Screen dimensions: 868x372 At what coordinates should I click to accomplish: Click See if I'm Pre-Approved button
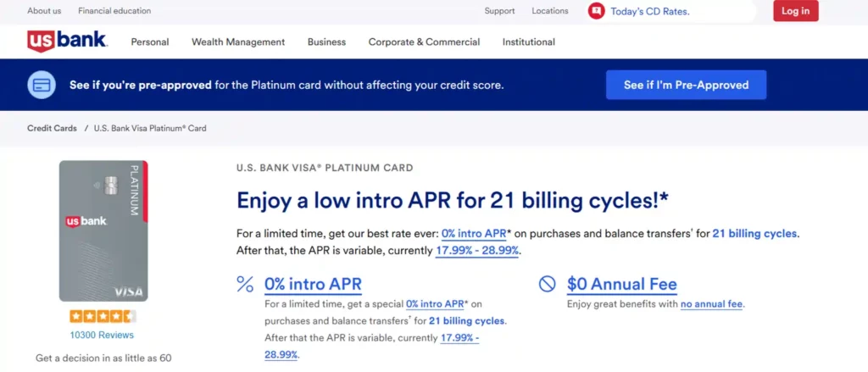coord(686,85)
